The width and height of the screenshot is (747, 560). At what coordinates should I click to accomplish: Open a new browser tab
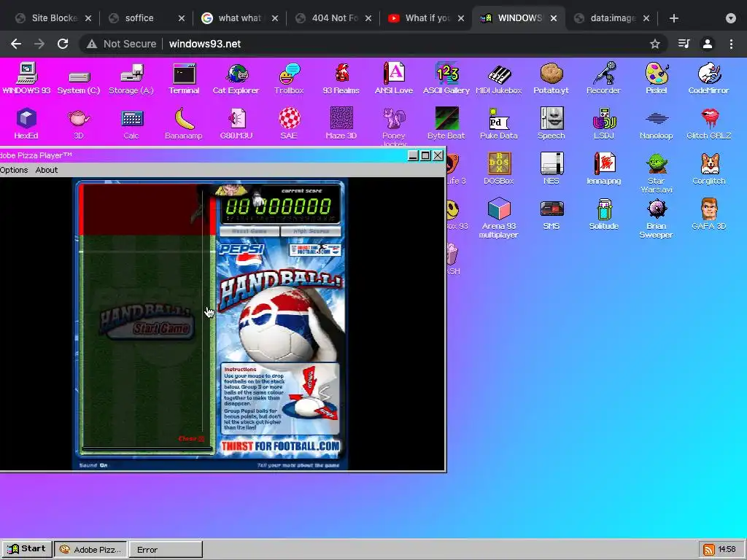pos(673,18)
